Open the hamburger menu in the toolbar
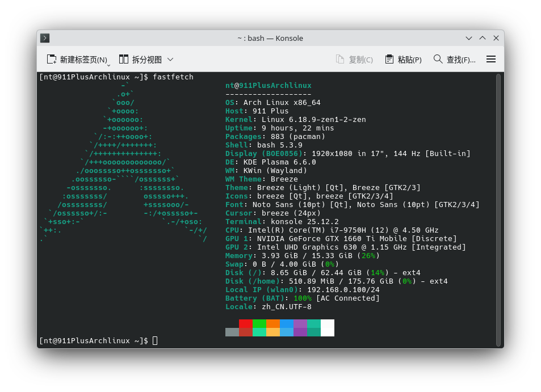Image resolution: width=541 pixels, height=392 pixels. click(491, 59)
